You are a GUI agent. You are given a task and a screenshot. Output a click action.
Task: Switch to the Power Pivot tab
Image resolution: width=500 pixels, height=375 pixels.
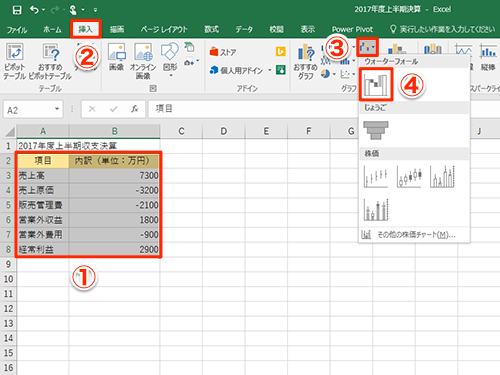pyautogui.click(x=352, y=29)
